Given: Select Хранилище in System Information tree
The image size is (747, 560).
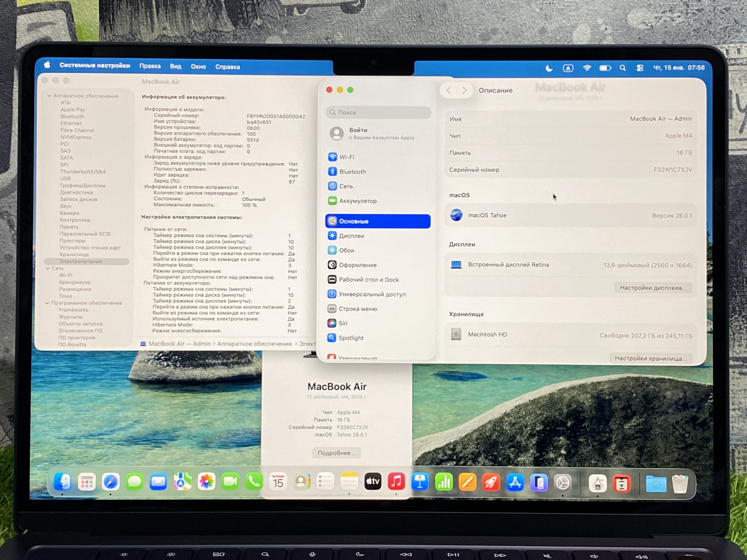Looking at the screenshot, I should pos(74,254).
